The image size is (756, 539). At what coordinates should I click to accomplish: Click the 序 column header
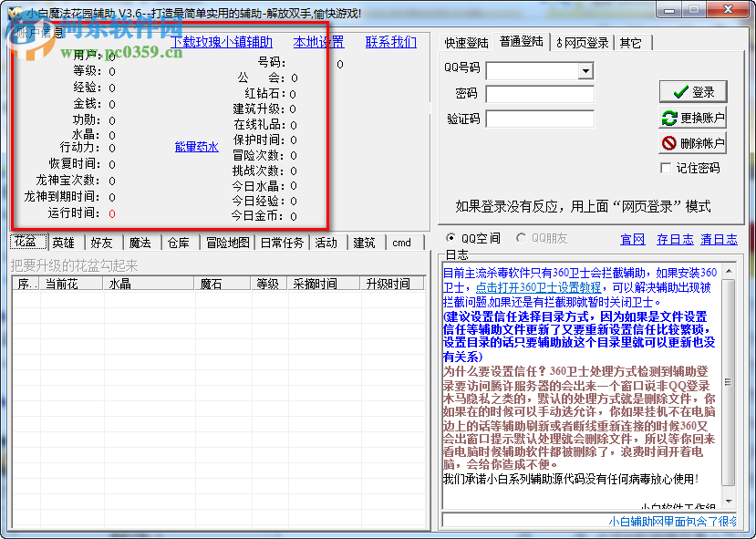pyautogui.click(x=26, y=284)
